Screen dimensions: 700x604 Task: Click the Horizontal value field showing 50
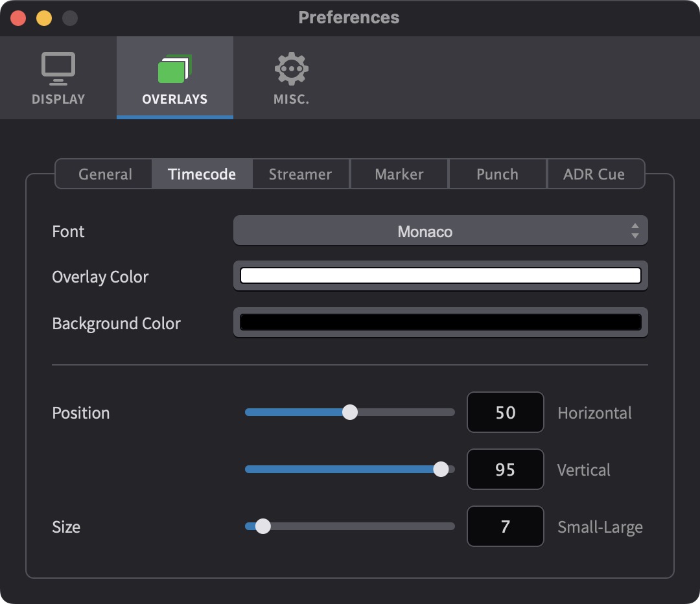[506, 412]
